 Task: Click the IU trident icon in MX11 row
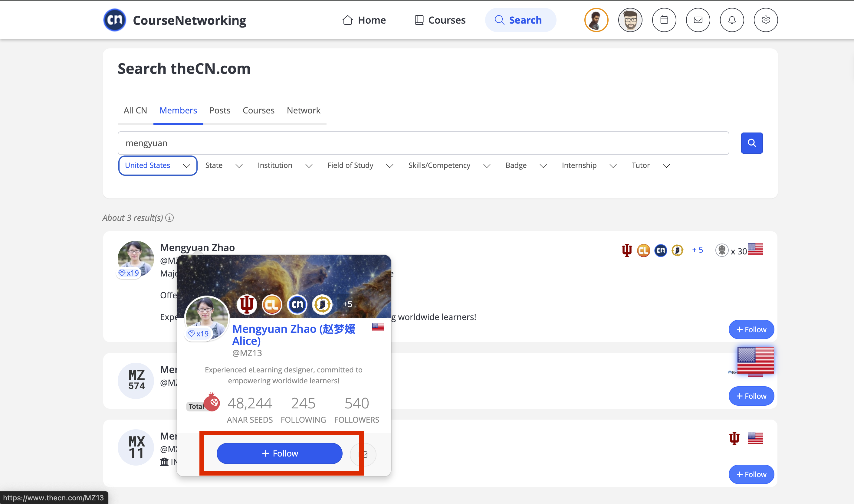[734, 438]
